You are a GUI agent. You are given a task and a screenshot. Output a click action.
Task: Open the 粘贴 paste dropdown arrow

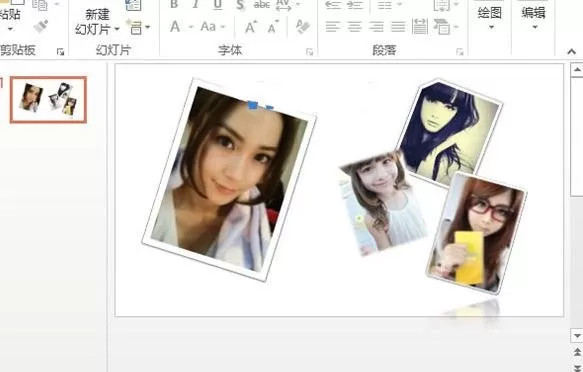point(10,29)
